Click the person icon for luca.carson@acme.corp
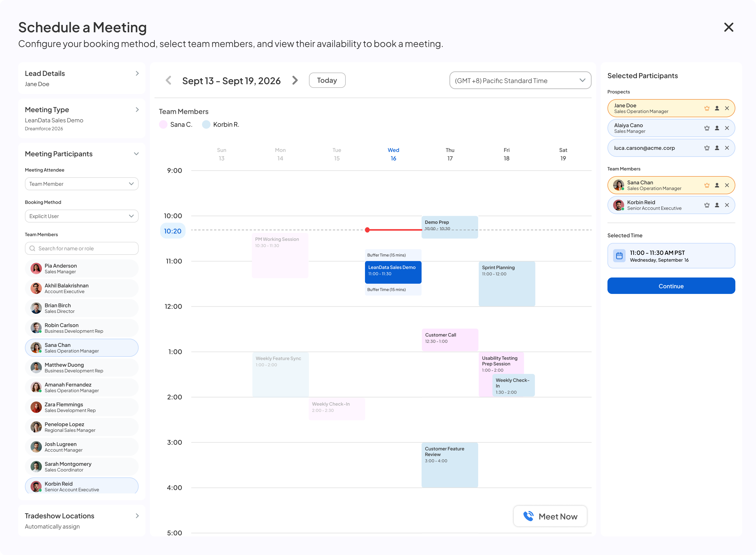Image resolution: width=756 pixels, height=555 pixels. [x=717, y=148]
